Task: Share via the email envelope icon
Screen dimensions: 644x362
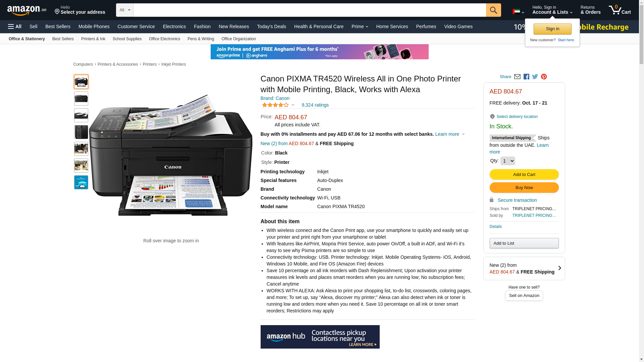Action: 517,77
